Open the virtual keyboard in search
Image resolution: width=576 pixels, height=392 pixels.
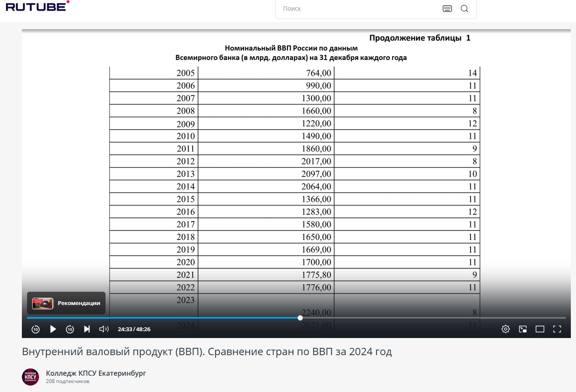[x=447, y=9]
